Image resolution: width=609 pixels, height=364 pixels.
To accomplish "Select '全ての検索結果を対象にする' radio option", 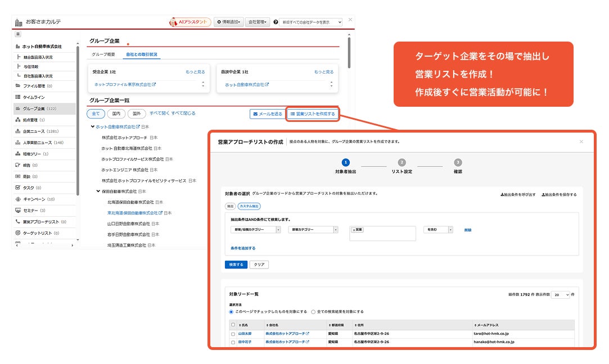I will 313,312.
